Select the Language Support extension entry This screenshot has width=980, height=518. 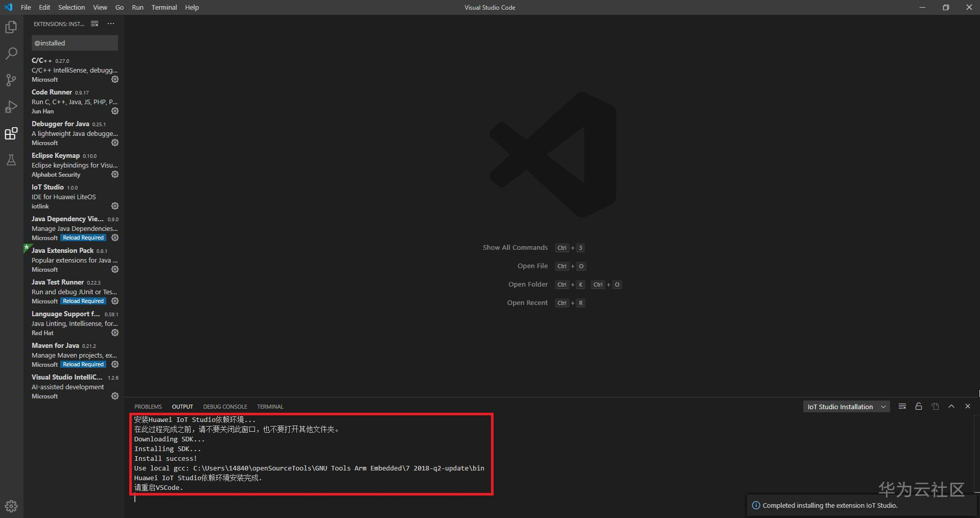coord(74,323)
